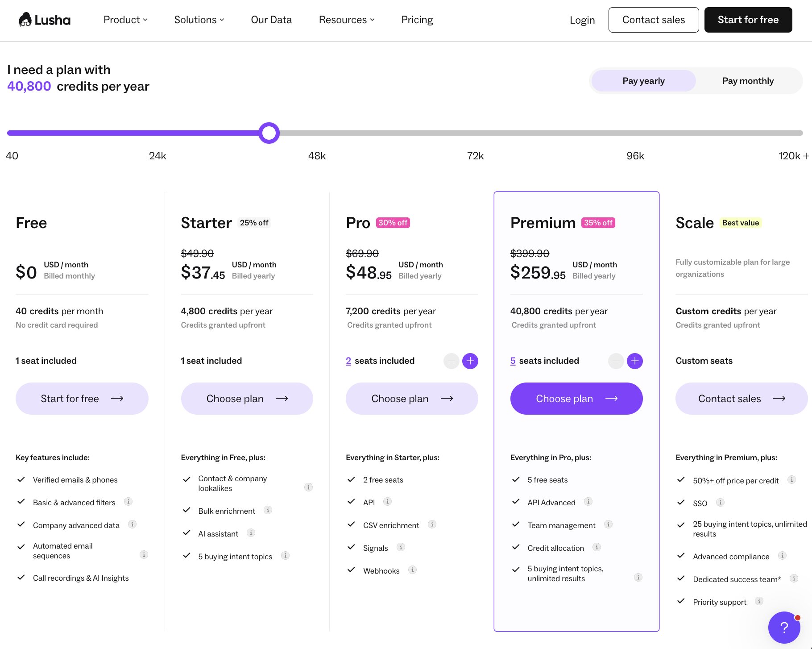The image size is (812, 649).
Task: Click info icon next to API in Pro
Action: click(387, 502)
